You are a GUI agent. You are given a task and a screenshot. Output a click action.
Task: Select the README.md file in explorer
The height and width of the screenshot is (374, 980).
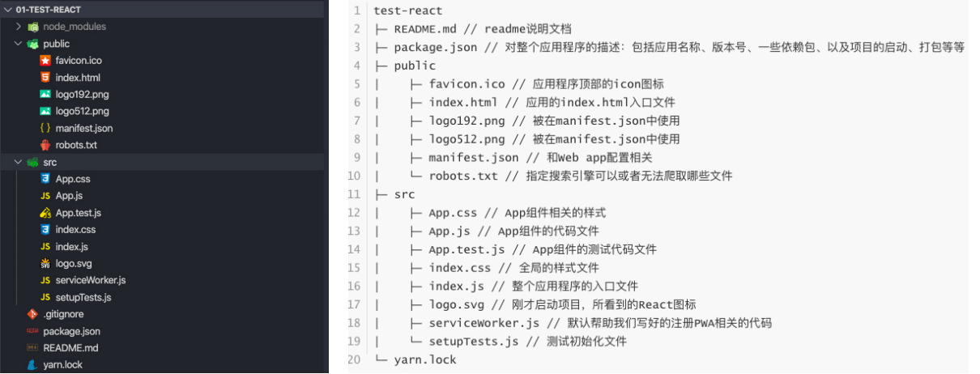pyautogui.click(x=70, y=348)
